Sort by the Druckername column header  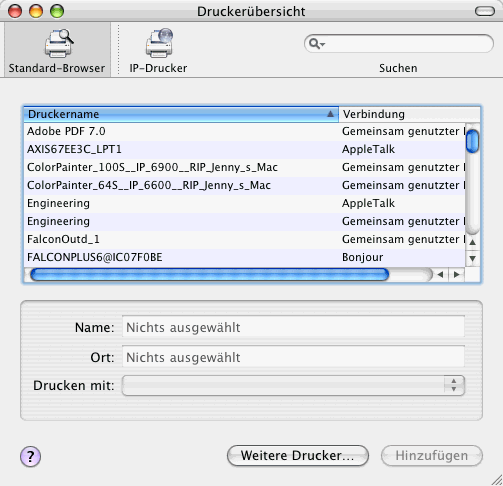181,114
